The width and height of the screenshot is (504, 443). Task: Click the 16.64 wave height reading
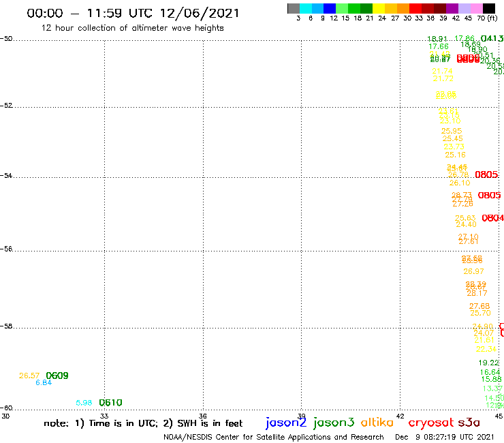coord(490,373)
